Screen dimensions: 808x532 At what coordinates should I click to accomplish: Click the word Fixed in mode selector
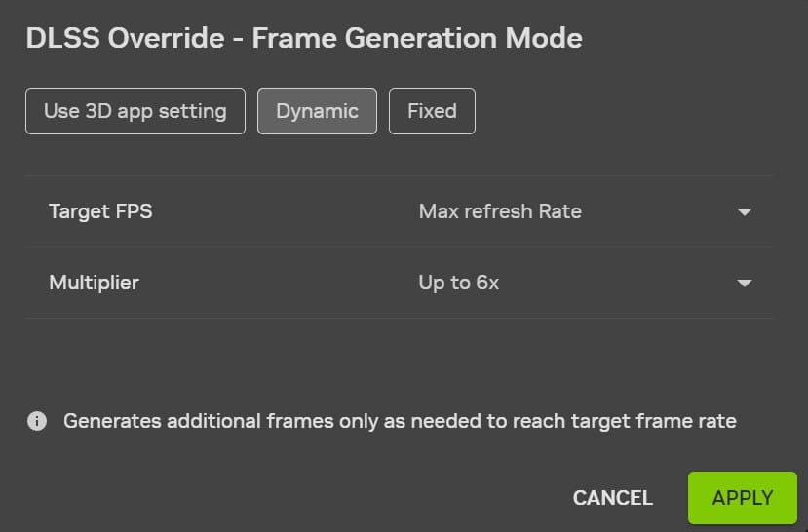coord(432,111)
